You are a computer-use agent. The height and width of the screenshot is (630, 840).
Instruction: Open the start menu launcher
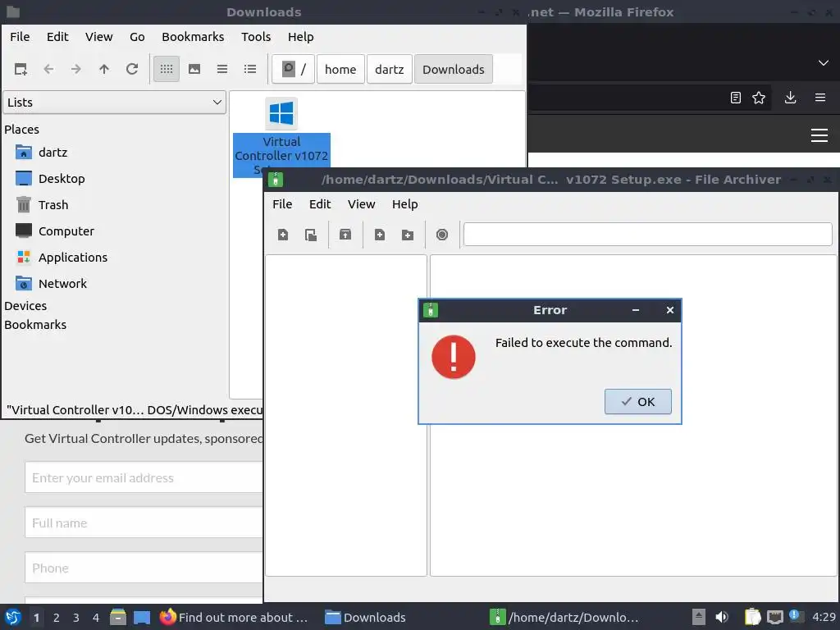pyautogui.click(x=13, y=617)
